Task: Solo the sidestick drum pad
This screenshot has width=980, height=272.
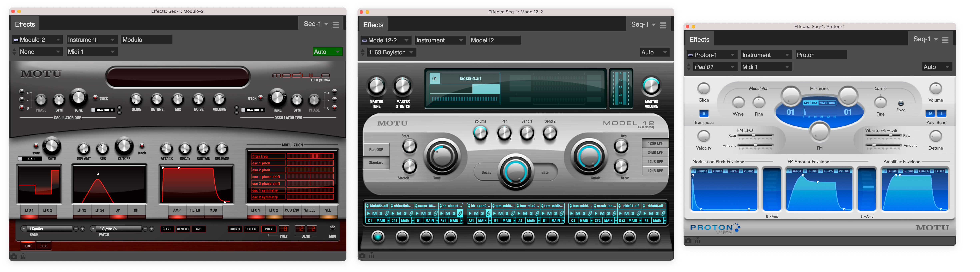Action: tap(405, 213)
